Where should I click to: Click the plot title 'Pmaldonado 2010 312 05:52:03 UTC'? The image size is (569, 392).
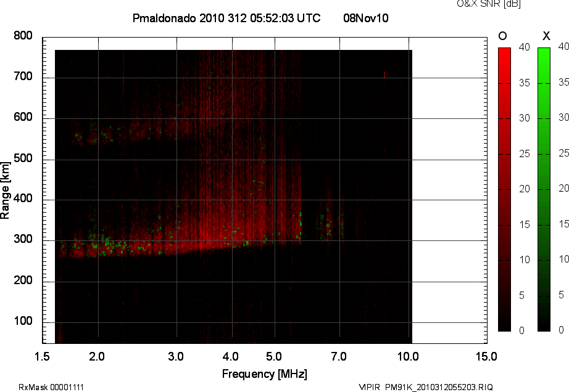pos(226,18)
